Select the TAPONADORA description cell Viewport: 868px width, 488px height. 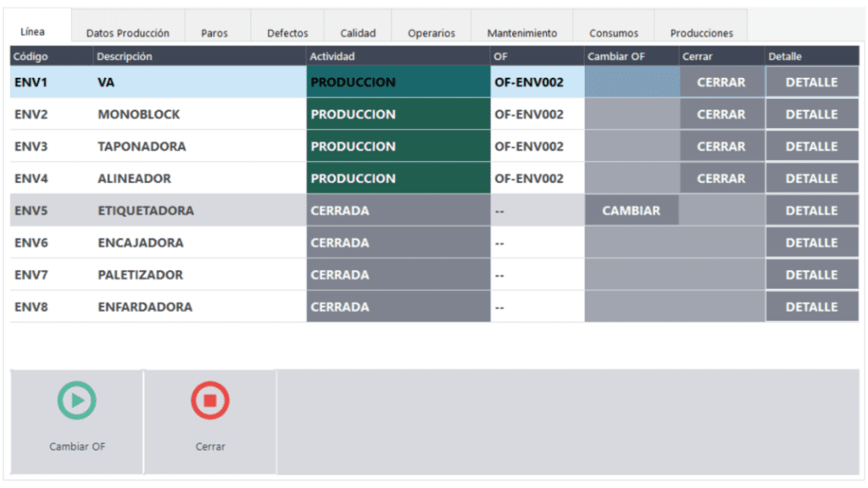[200, 146]
